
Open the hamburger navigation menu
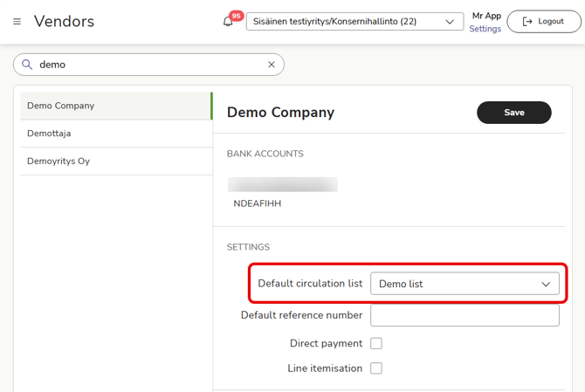(17, 22)
